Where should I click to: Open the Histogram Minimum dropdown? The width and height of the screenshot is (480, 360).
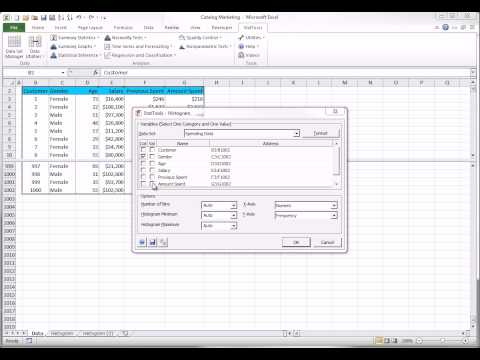click(233, 216)
